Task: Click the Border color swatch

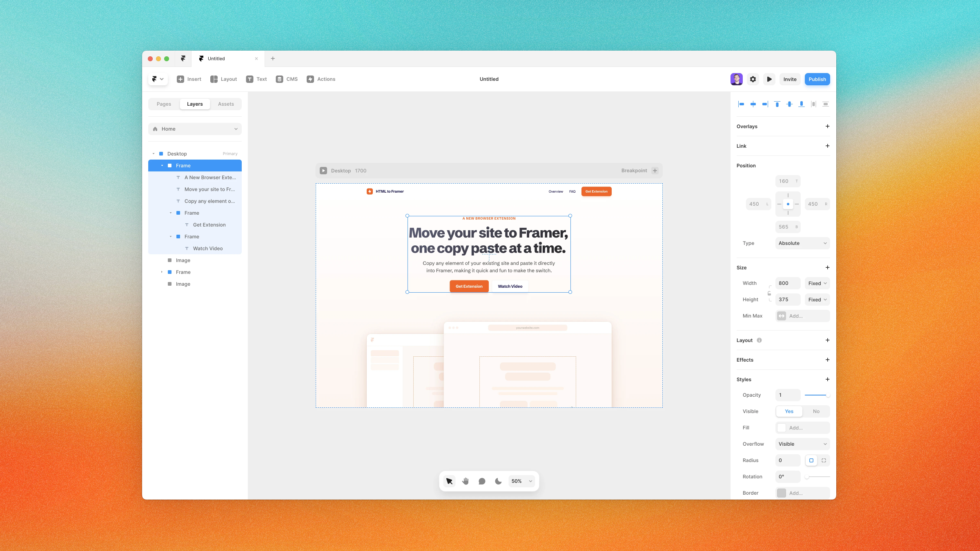Action: click(781, 493)
